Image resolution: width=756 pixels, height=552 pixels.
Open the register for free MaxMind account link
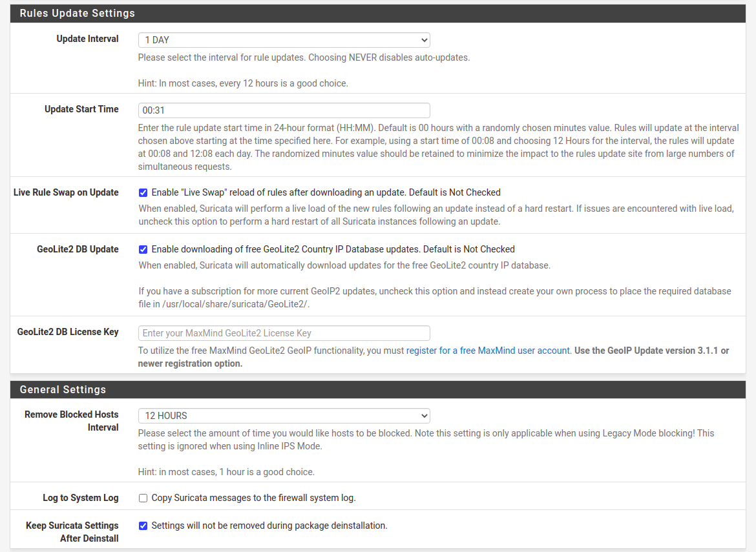[x=488, y=351]
